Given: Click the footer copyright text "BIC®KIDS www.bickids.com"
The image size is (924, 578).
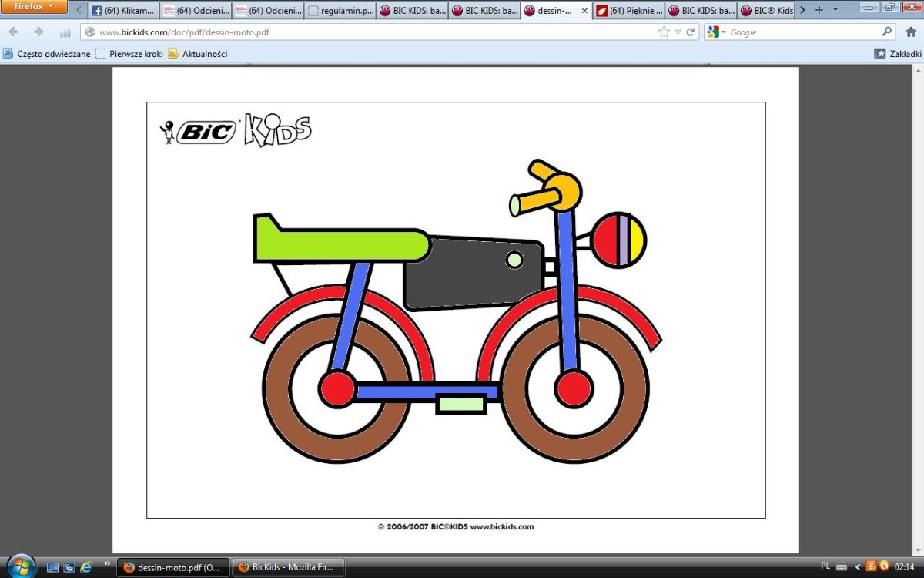Looking at the screenshot, I should (482, 527).
